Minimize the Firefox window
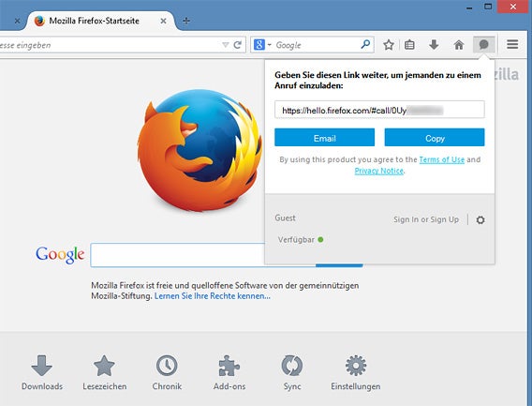The image size is (532, 406). (469, 8)
